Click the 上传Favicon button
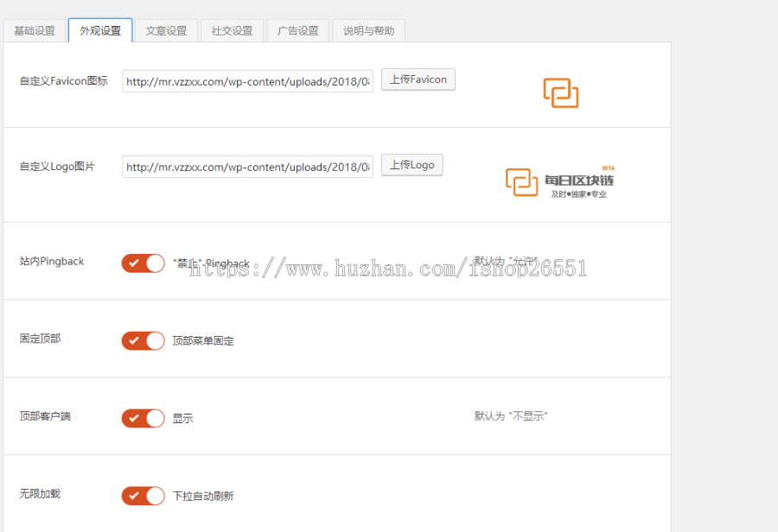The image size is (778, 532). click(418, 79)
